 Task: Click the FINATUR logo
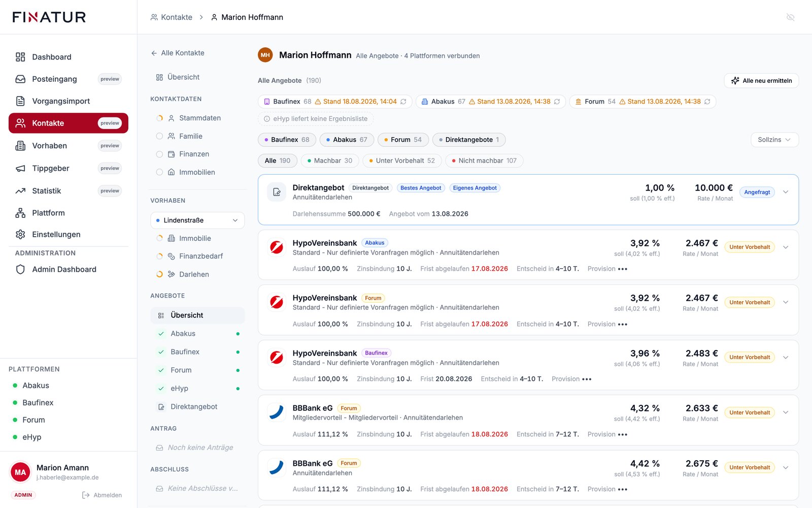click(49, 17)
